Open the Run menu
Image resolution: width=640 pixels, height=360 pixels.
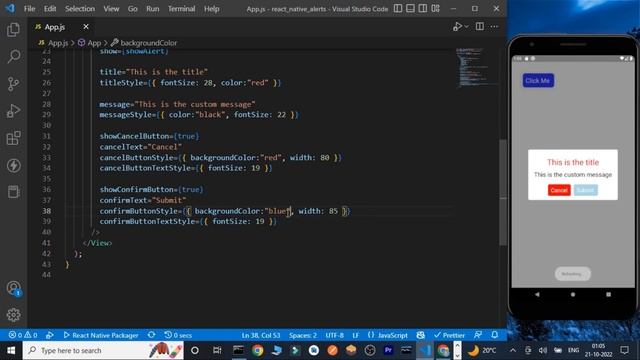[153, 9]
